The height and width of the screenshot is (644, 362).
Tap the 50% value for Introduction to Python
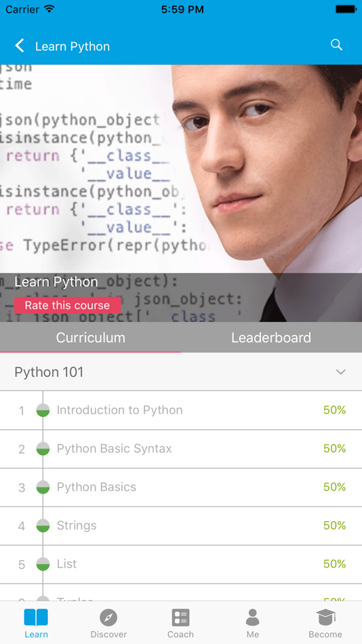point(334,410)
